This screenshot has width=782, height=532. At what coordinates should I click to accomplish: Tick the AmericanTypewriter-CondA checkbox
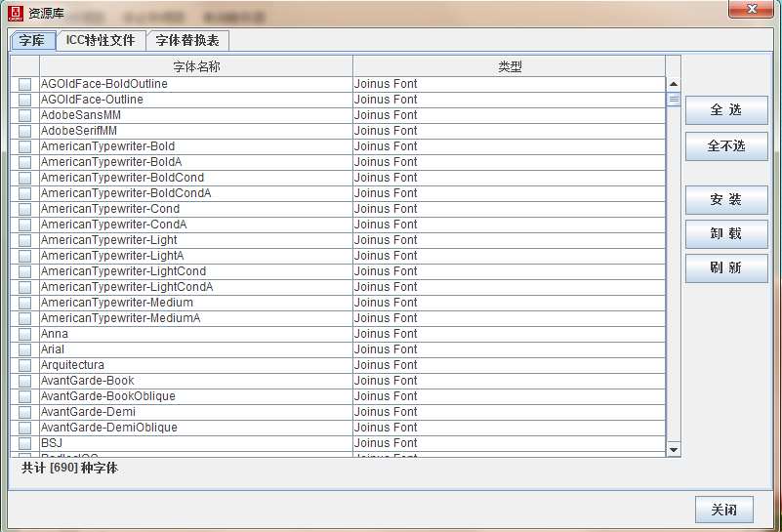pos(25,225)
